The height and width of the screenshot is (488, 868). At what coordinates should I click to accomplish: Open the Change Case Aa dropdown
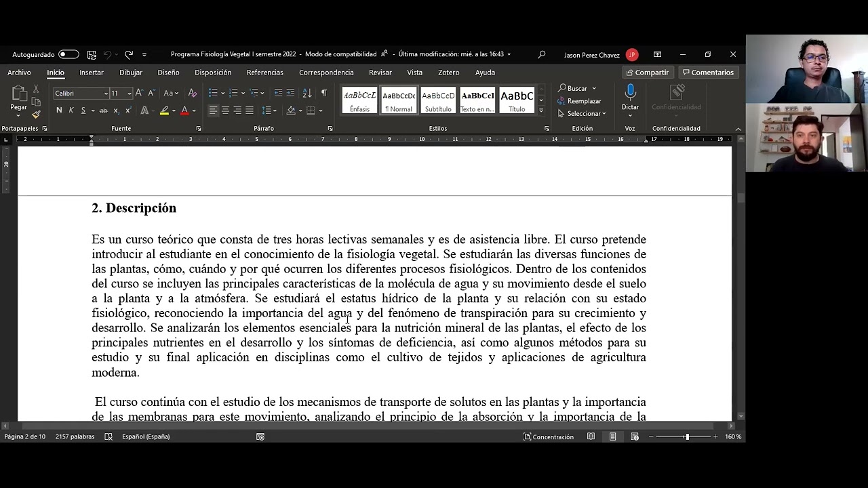[x=170, y=93]
